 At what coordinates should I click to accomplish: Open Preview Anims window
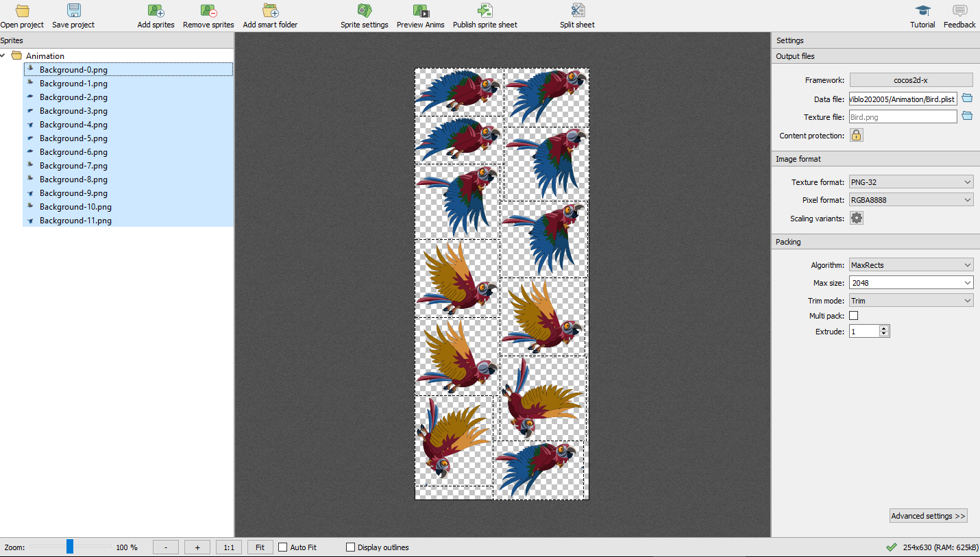[421, 16]
